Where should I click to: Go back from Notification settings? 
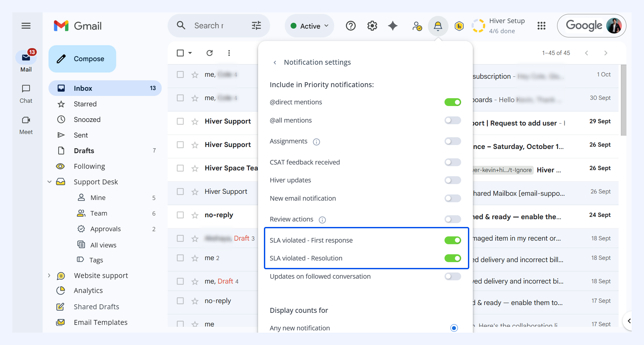coord(275,62)
